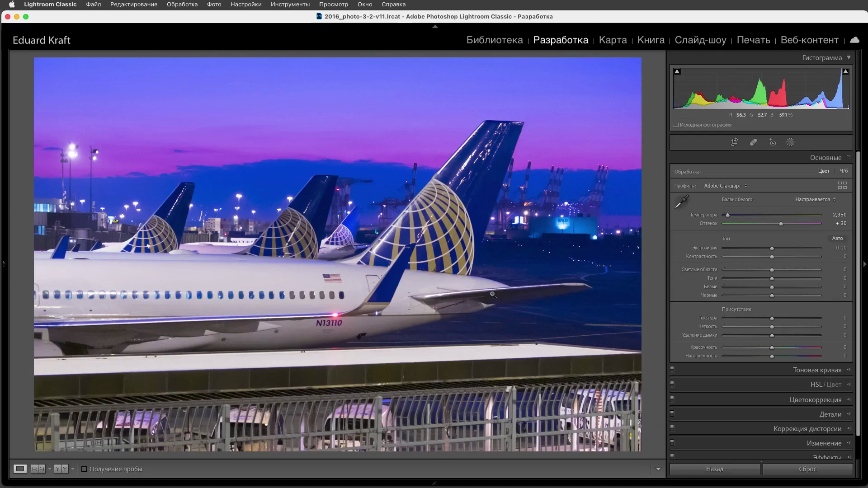Pick the White Balance eyedropper tool
Viewport: 868px width, 488px height.
(x=681, y=202)
